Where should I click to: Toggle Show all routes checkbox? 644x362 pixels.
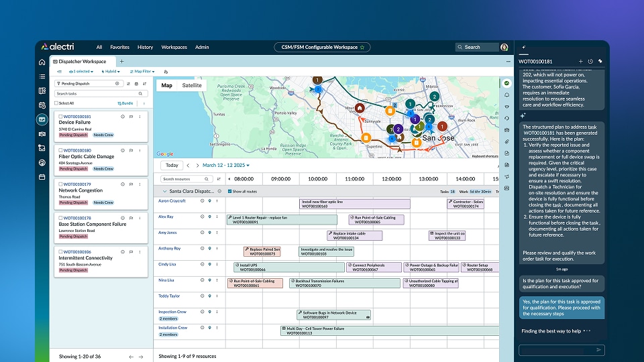click(x=229, y=192)
